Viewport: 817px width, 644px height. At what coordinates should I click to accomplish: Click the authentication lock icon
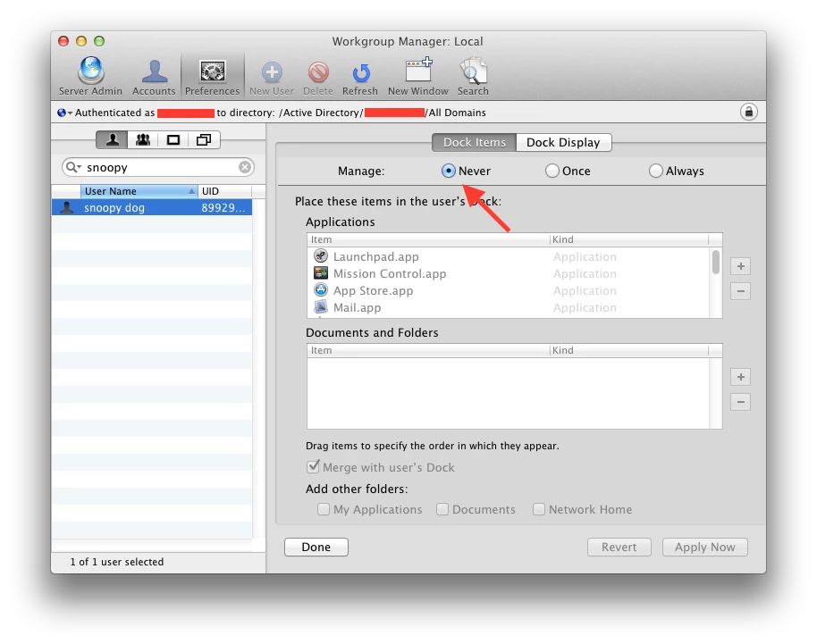pyautogui.click(x=749, y=112)
